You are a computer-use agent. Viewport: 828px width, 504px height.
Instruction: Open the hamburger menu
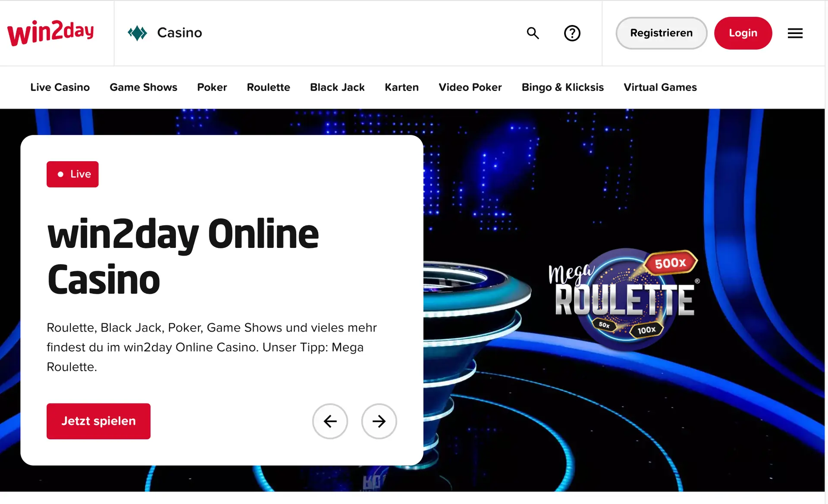coord(795,33)
